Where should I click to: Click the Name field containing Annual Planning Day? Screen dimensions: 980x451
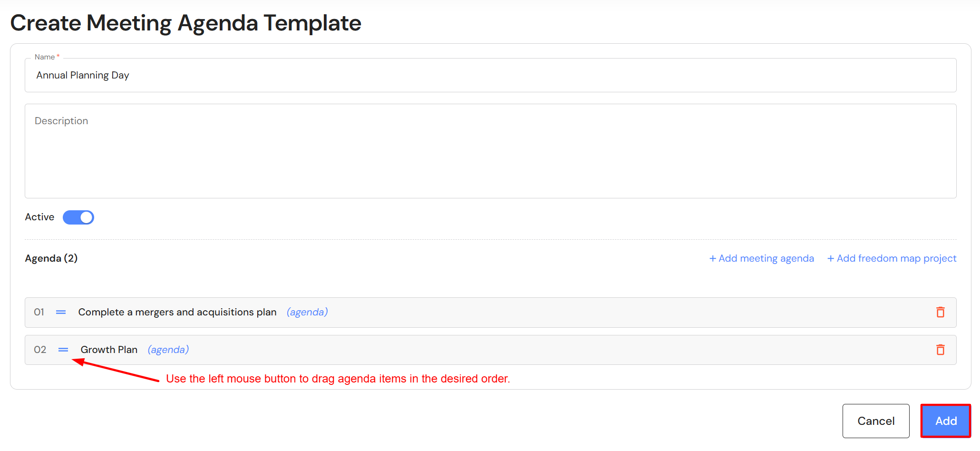click(490, 75)
